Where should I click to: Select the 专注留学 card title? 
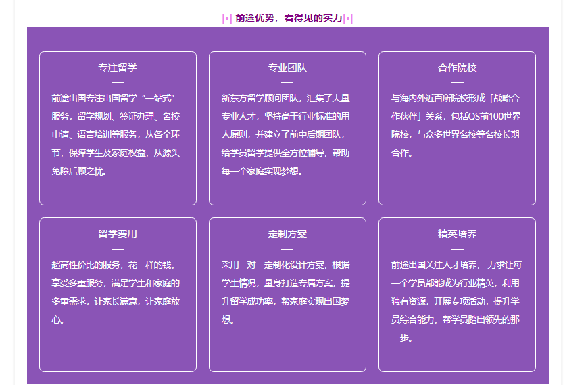point(118,68)
